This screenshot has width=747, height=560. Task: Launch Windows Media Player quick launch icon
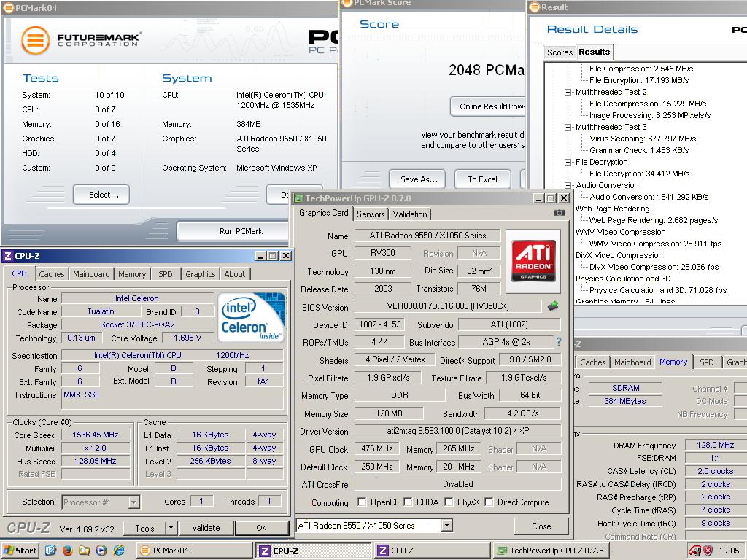click(101, 551)
